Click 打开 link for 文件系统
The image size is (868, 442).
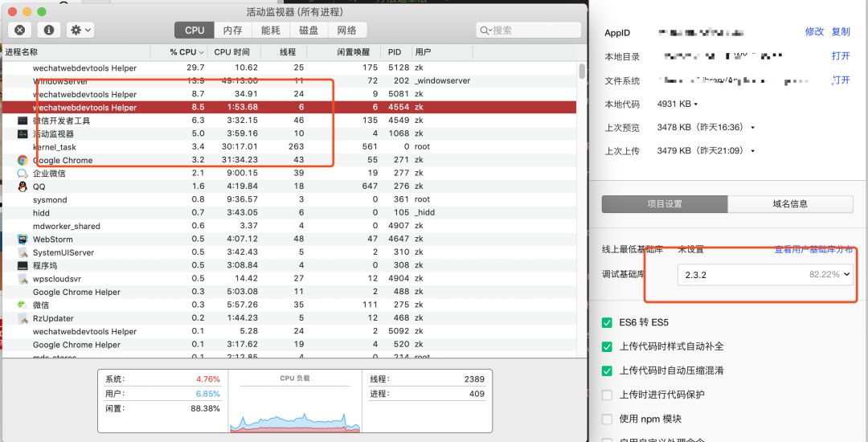[x=841, y=80]
